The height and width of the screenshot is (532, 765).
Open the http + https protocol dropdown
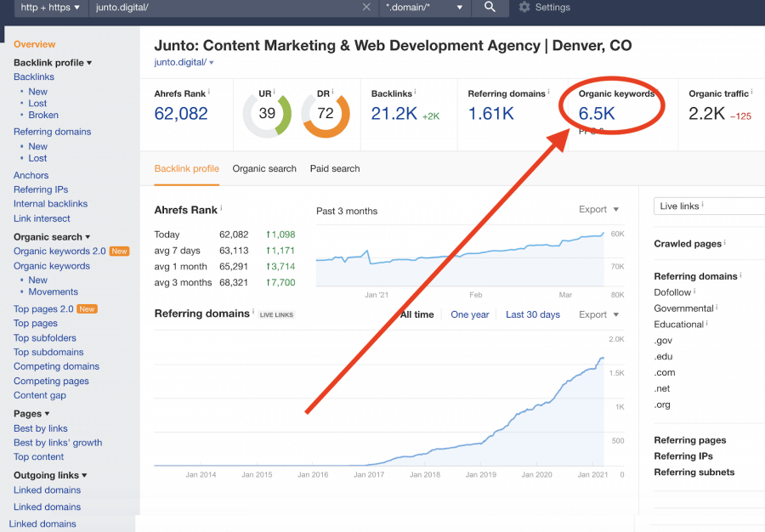pyautogui.click(x=51, y=8)
